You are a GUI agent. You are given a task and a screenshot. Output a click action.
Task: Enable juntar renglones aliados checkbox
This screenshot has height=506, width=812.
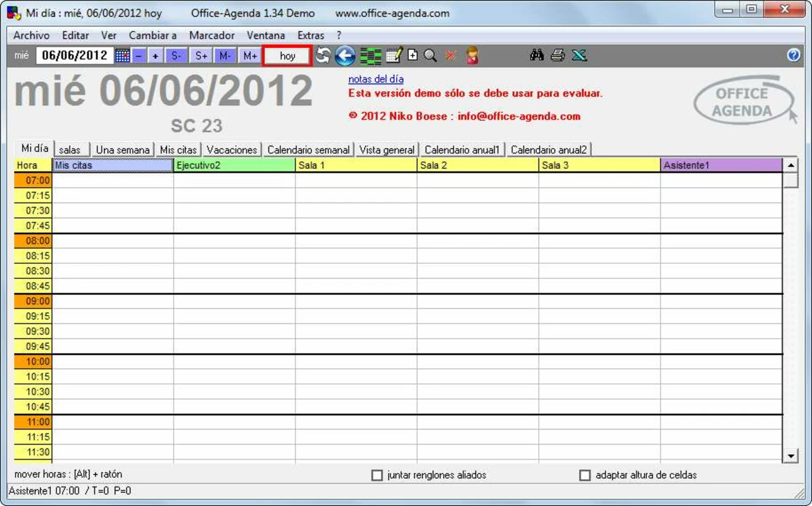(377, 475)
